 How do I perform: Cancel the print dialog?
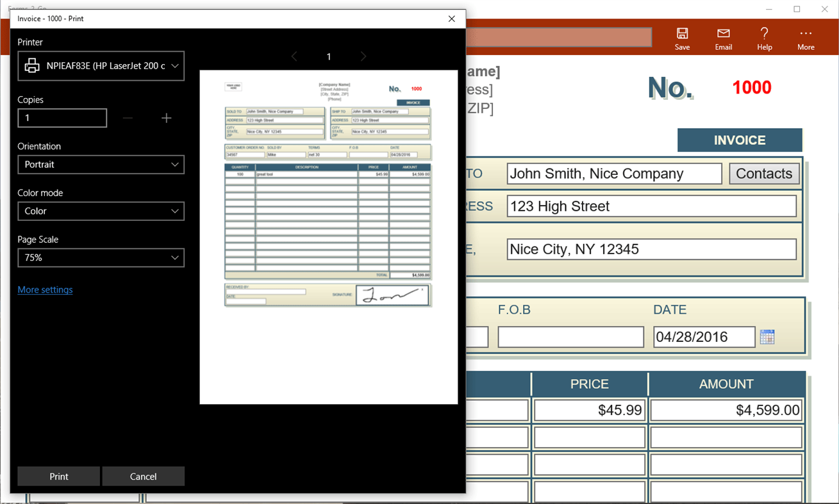pos(143,476)
